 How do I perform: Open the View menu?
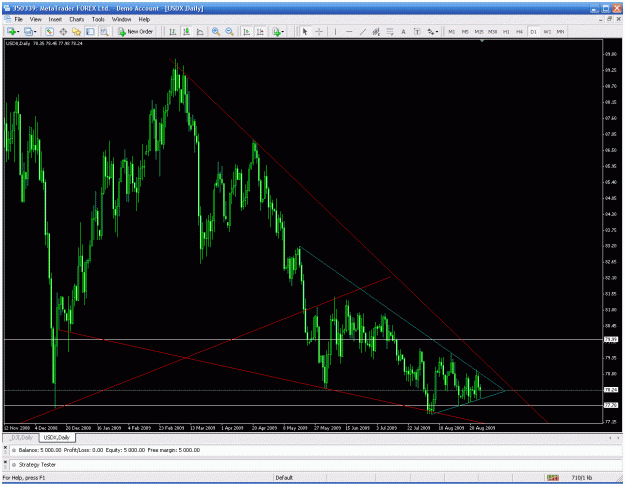35,19
